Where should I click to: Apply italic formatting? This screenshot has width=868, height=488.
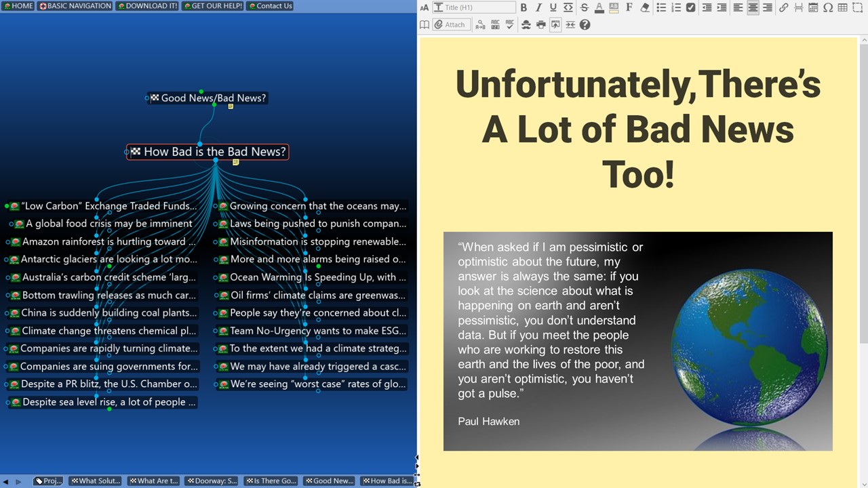[x=538, y=7]
